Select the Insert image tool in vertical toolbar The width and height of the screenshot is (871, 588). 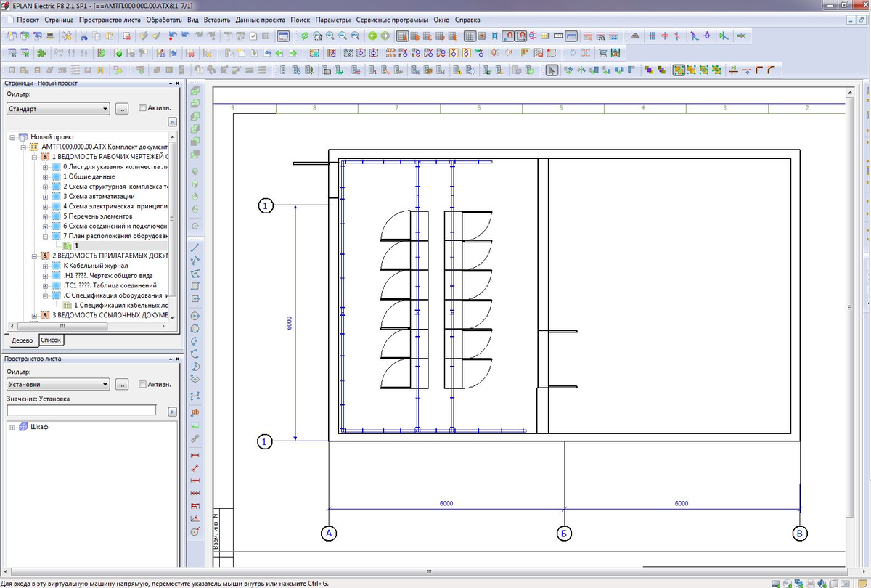pos(195,425)
